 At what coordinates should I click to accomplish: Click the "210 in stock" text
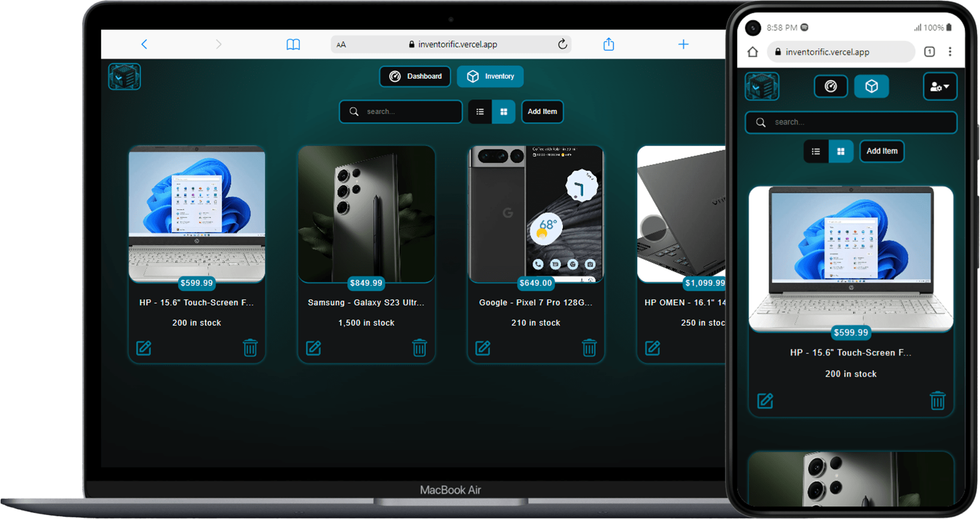536,323
